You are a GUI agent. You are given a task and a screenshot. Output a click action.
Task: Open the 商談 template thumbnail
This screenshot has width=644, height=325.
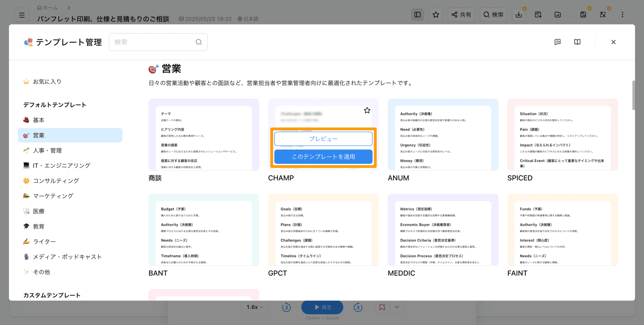(204, 134)
